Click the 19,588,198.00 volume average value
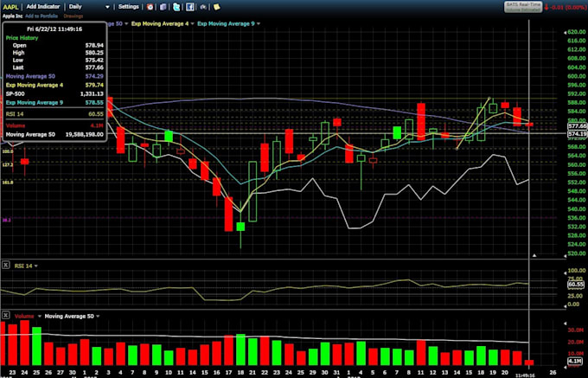 click(x=85, y=134)
